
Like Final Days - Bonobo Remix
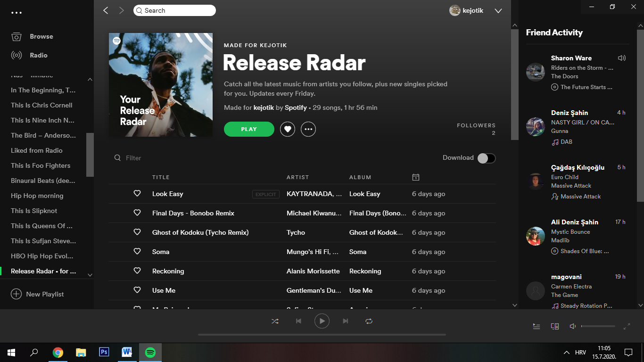(x=137, y=213)
